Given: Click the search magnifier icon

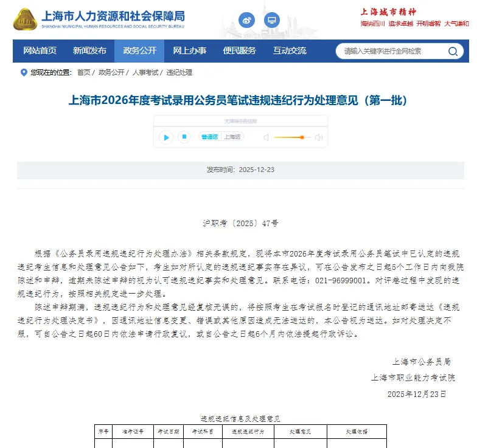Looking at the screenshot, I should [453, 51].
